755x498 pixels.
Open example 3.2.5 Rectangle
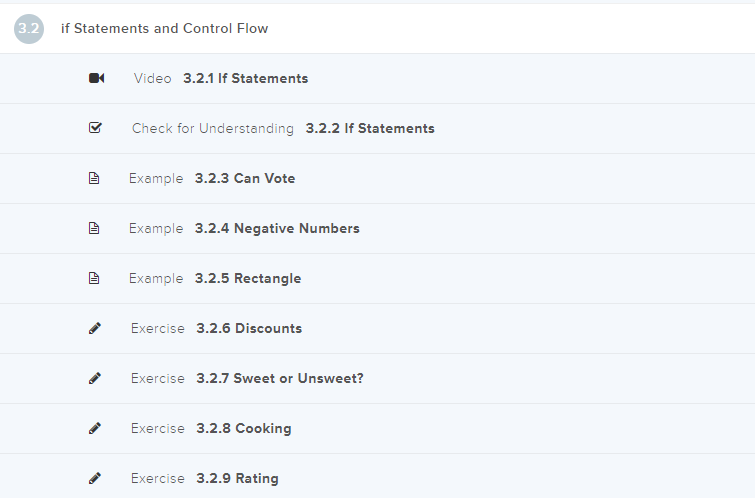click(x=247, y=278)
